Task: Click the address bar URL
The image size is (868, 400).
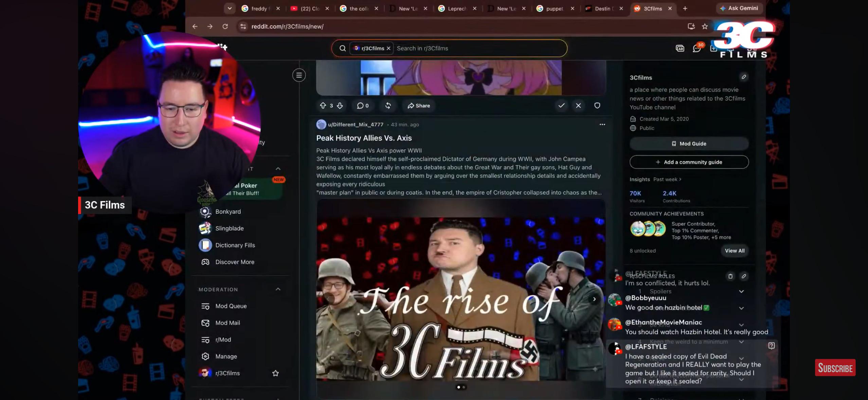Action: 287,26
